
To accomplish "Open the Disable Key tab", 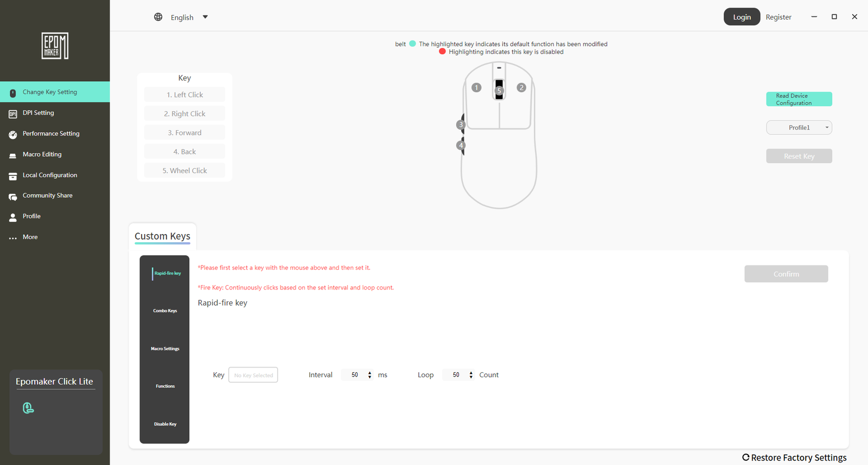I will coord(165,424).
